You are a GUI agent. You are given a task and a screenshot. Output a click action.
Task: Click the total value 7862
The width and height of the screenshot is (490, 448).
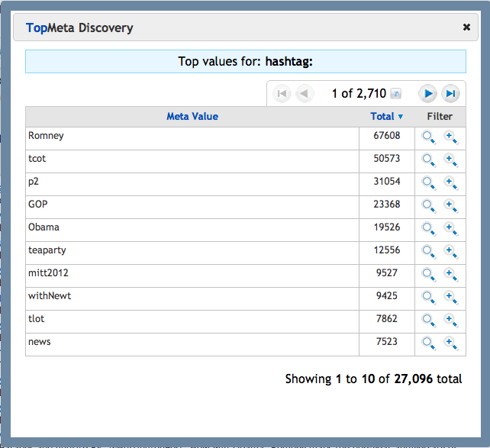click(x=387, y=319)
